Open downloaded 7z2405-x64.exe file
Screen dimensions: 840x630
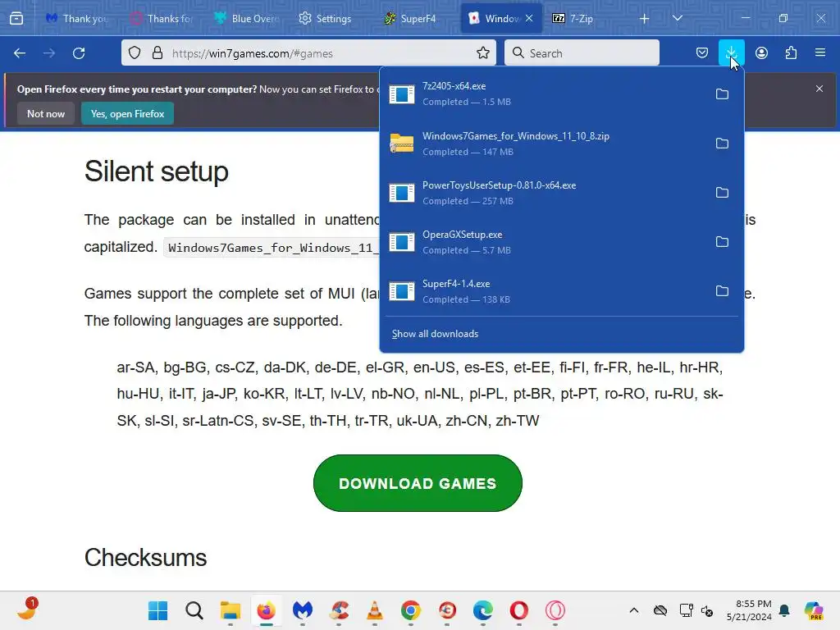pos(544,94)
